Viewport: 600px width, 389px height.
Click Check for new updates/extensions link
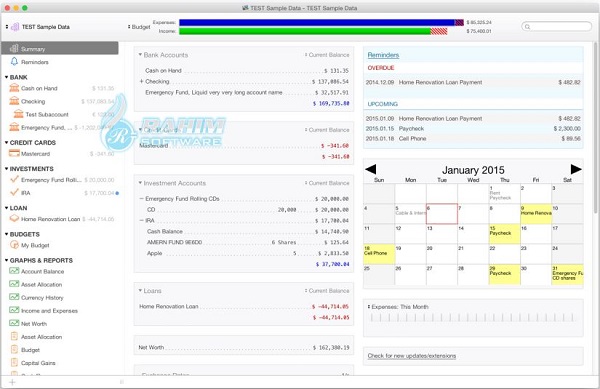pos(412,356)
